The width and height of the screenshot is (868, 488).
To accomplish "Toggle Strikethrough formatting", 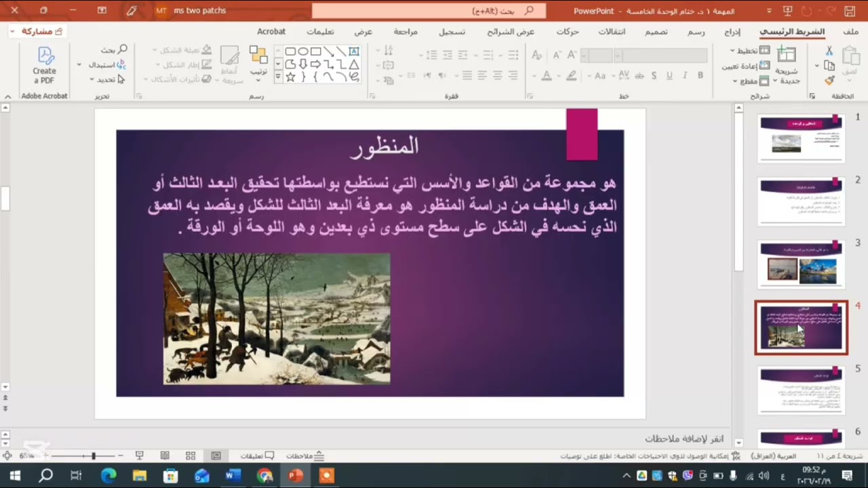I will point(638,75).
